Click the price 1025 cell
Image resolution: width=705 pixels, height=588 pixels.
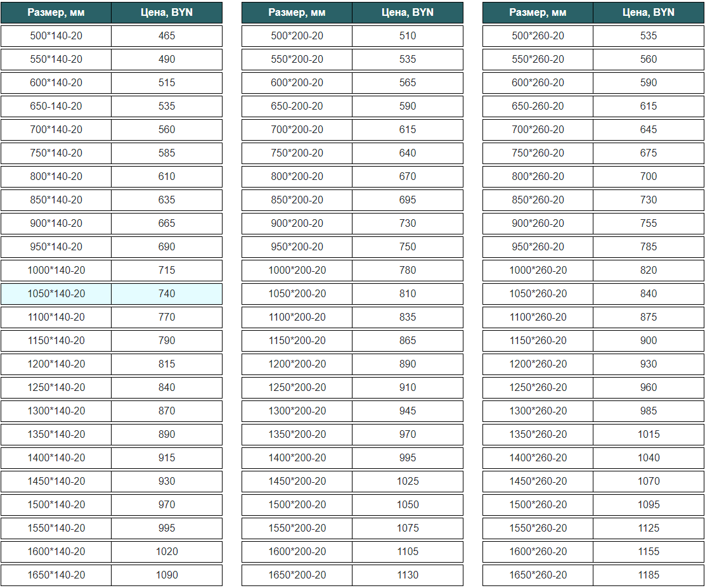[x=408, y=481]
